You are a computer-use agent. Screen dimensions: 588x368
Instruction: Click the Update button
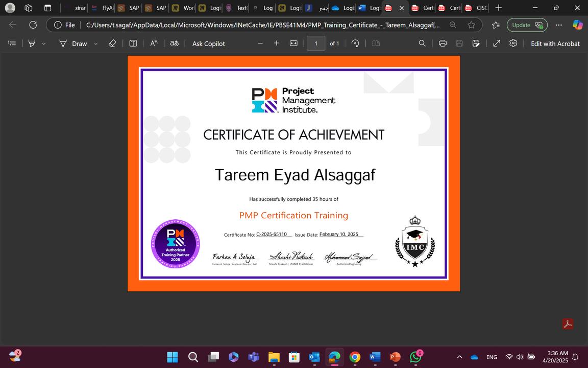[x=527, y=25]
